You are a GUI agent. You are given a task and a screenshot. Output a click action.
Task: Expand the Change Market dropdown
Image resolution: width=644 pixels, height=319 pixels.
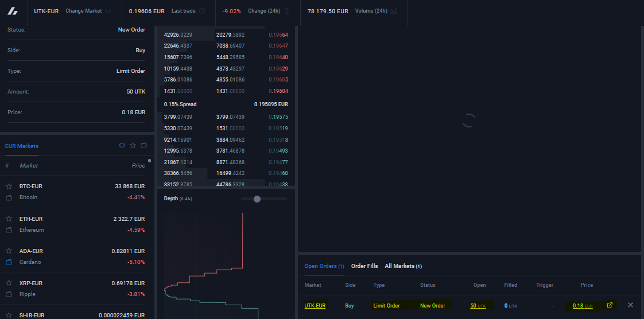pos(88,11)
